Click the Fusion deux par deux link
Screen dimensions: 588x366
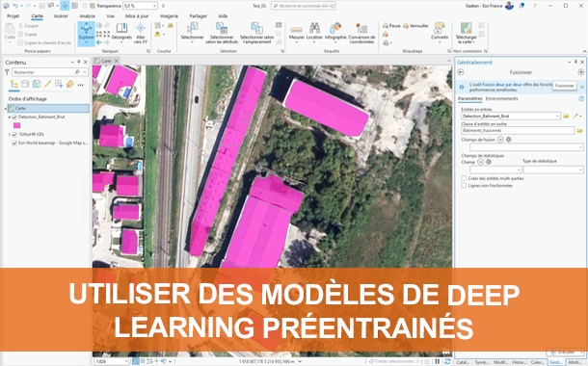pyautogui.click(x=501, y=85)
